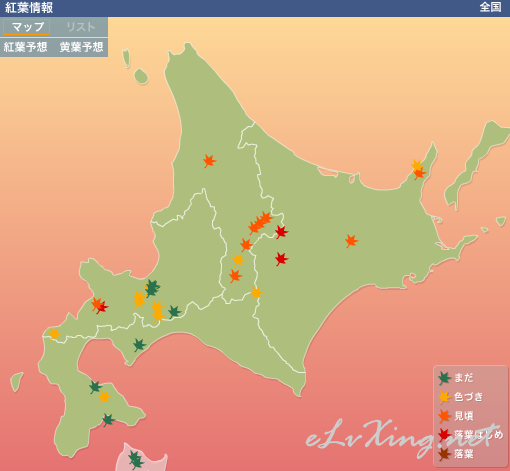Image resolution: width=510 pixels, height=471 pixels.
Task: Select the yellow leaf between two orange leaves
Action: 238,260
